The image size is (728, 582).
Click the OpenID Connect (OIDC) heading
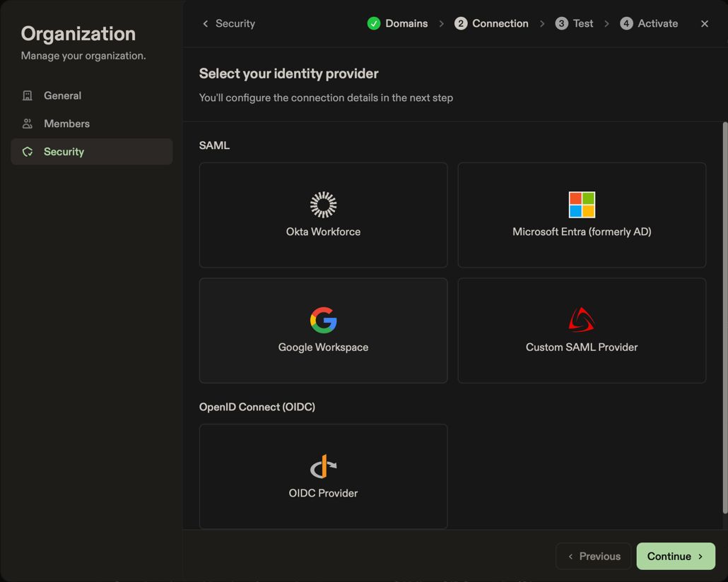257,407
